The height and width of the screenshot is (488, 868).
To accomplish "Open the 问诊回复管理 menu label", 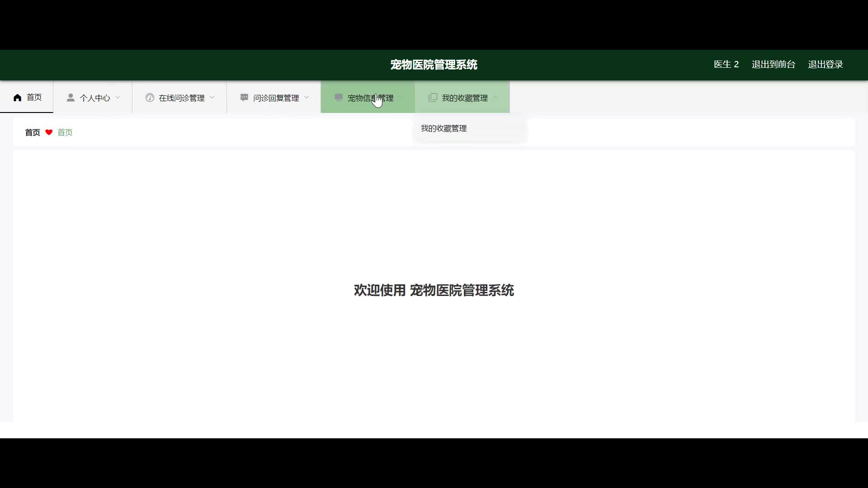I will (276, 98).
